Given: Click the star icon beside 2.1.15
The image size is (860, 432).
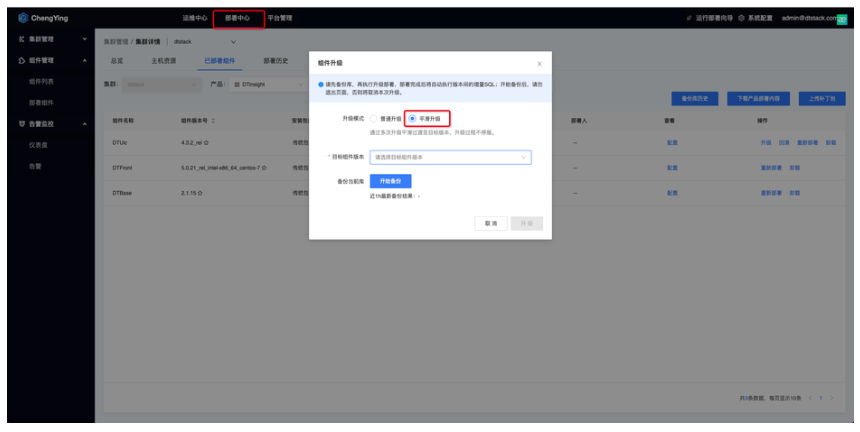Looking at the screenshot, I should click(x=200, y=193).
